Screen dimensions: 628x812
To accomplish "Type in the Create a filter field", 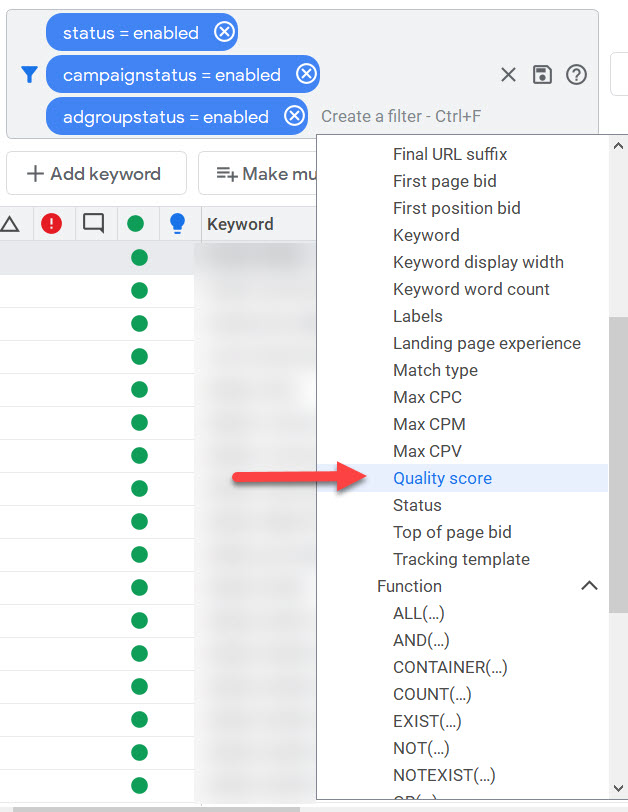I will tap(400, 117).
